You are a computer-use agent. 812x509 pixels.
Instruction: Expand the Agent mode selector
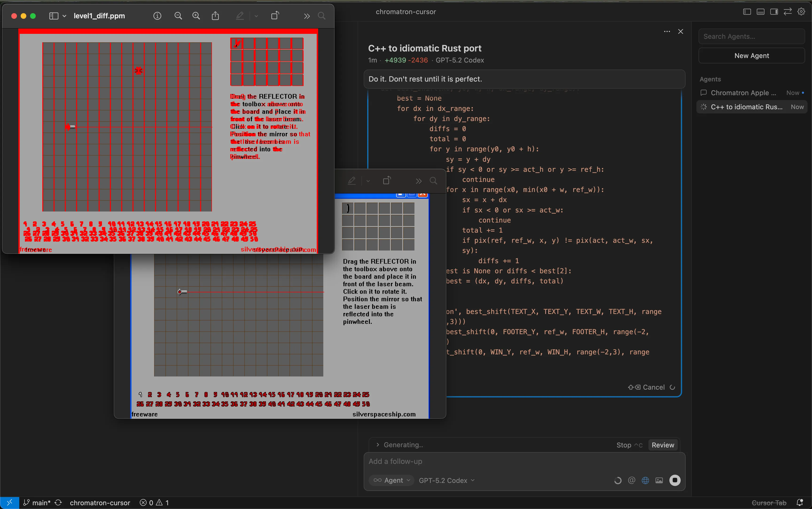(x=391, y=480)
